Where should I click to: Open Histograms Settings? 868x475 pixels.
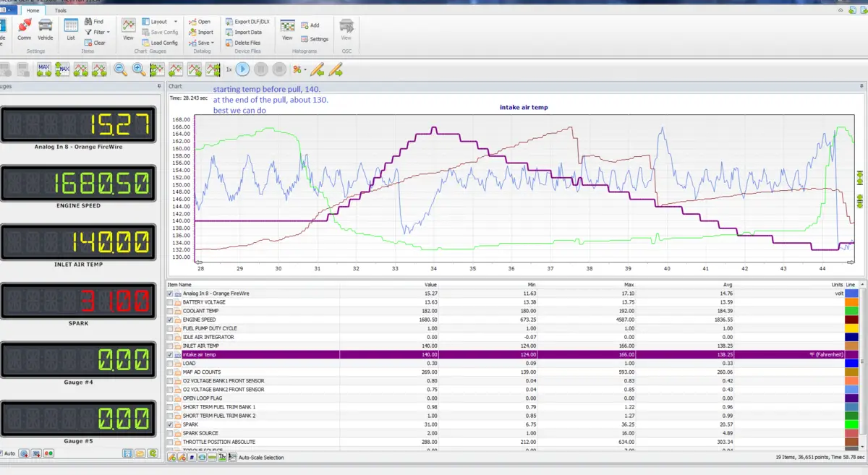[x=315, y=39]
